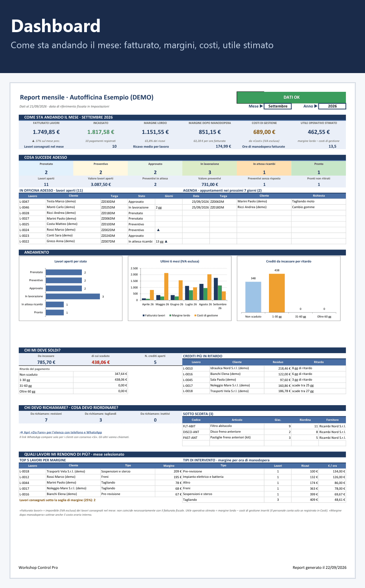This screenshot has width=365, height=588.
Task: Click the ANDAMENTO section header
Action: (x=182, y=252)
